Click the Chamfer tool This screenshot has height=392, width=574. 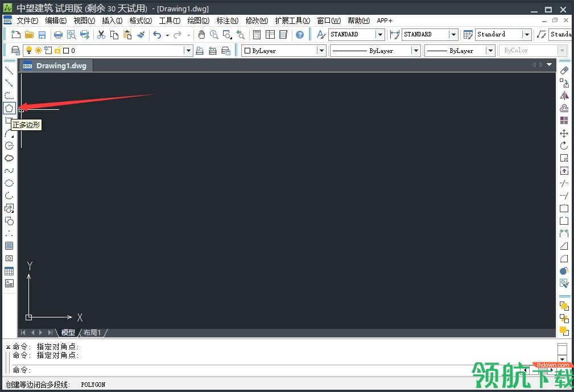click(x=564, y=246)
